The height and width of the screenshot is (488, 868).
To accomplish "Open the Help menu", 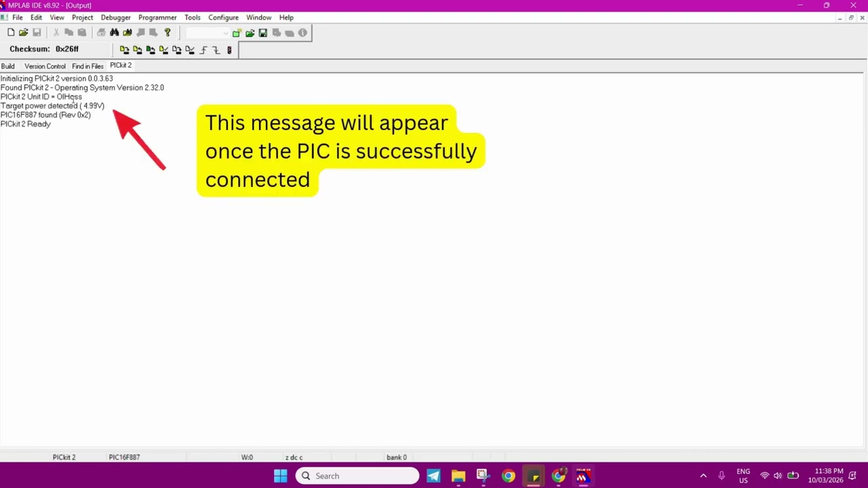I will click(286, 18).
